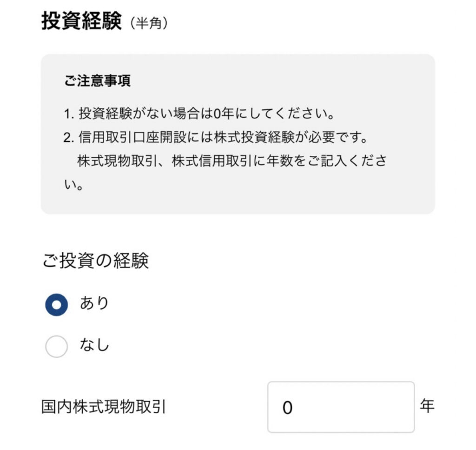Click the "なし" option label text
This screenshot has width=476, height=450.
[x=94, y=345]
